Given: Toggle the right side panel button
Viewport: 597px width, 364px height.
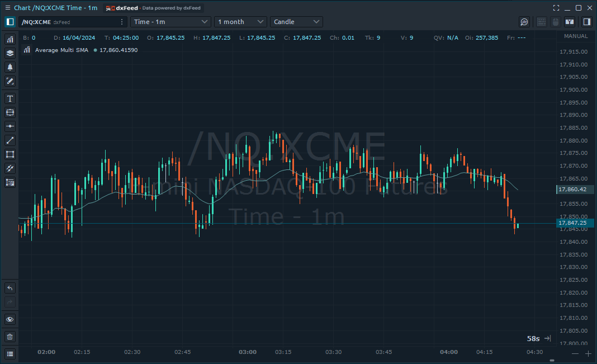Looking at the screenshot, I should coord(586,22).
